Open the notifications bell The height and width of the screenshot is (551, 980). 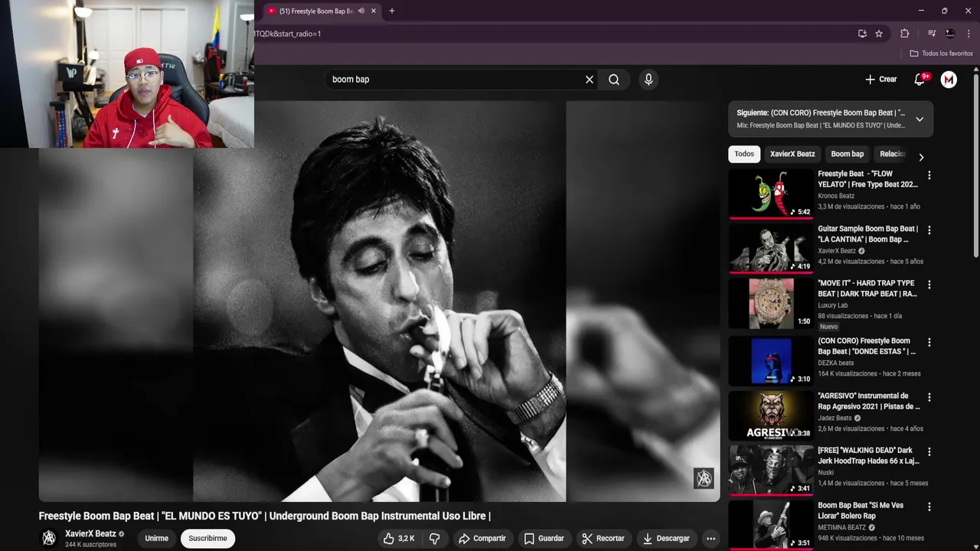(920, 80)
